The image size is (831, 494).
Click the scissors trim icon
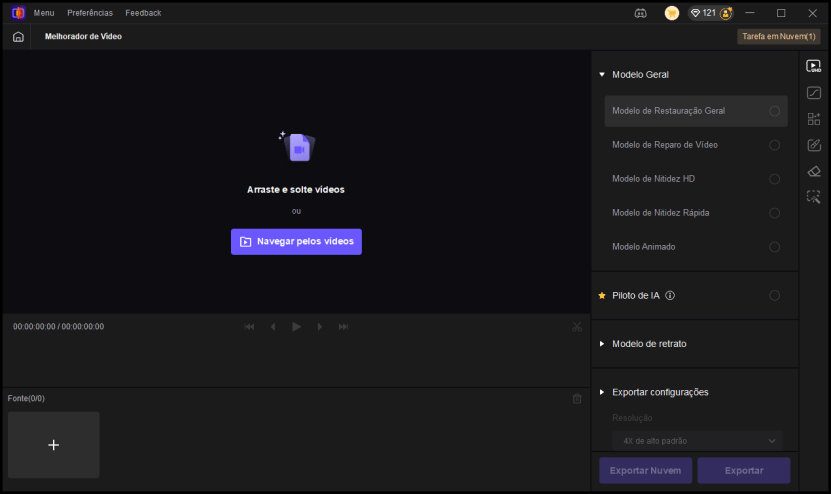tap(577, 327)
